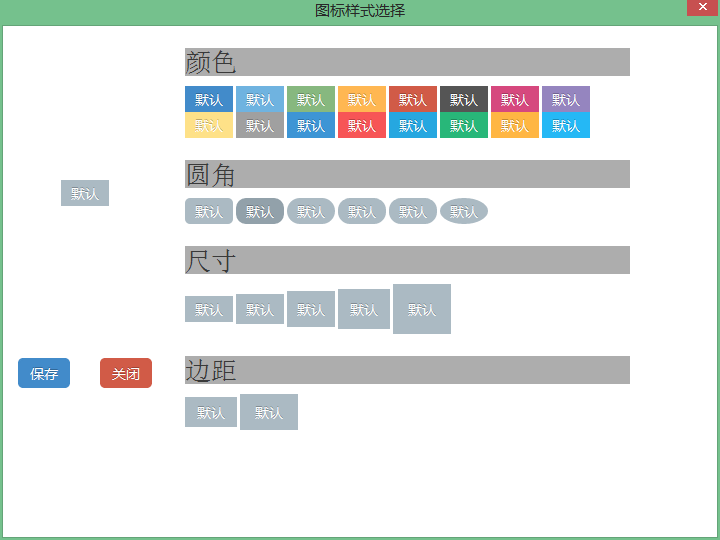The image size is (720, 540).
Task: Choose the fully elliptical 圆角 option
Action: 464,211
